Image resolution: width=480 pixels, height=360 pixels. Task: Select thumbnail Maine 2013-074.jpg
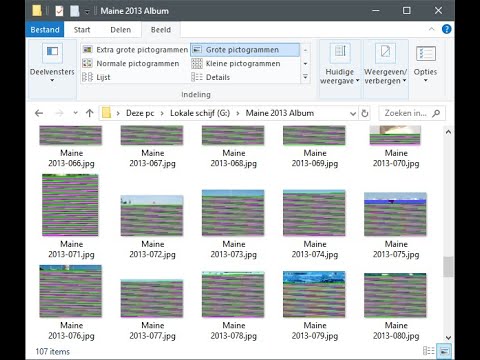[x=314, y=213]
